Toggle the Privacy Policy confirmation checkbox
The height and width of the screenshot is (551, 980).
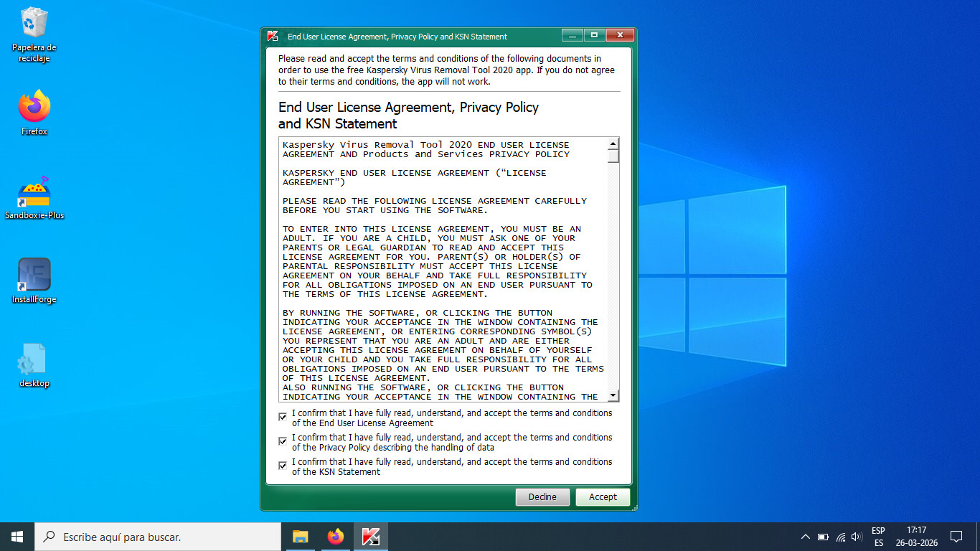click(283, 441)
